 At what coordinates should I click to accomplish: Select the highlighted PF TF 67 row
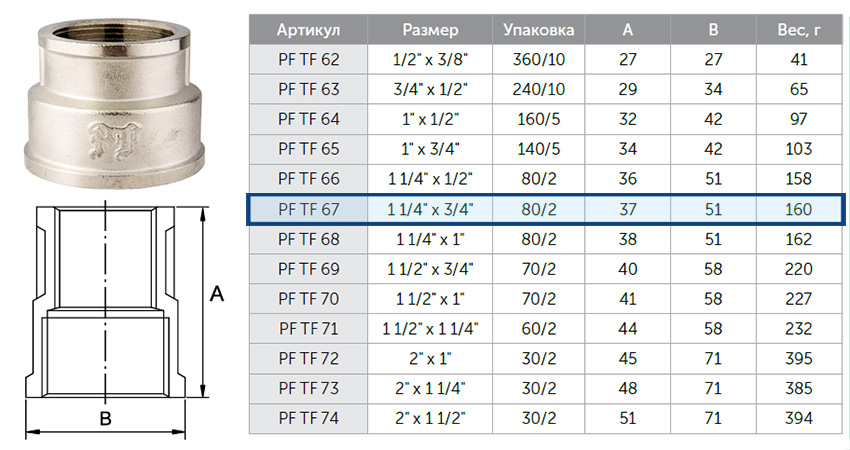(546, 209)
